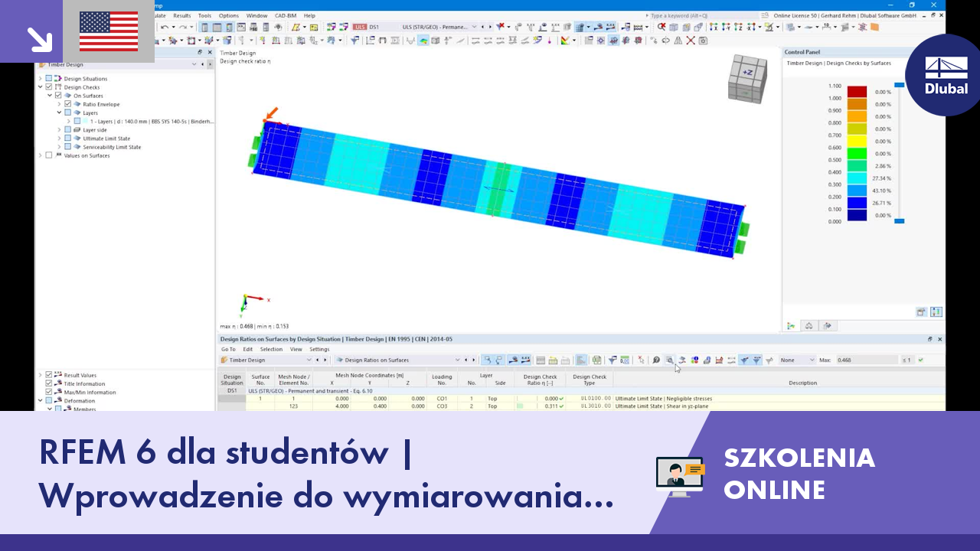Click previous arrow beside the Design Ratios on Surfaces combo

tap(465, 360)
